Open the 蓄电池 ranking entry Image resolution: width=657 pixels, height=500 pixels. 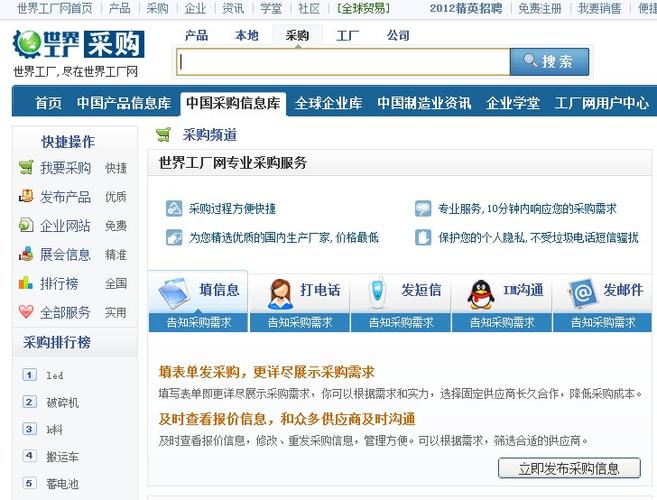(x=62, y=484)
